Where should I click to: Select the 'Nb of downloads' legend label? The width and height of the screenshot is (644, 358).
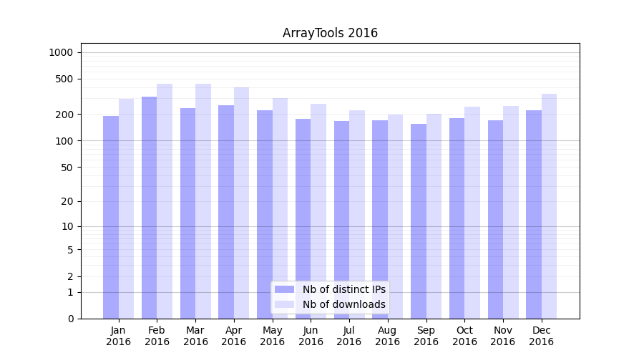343,304
